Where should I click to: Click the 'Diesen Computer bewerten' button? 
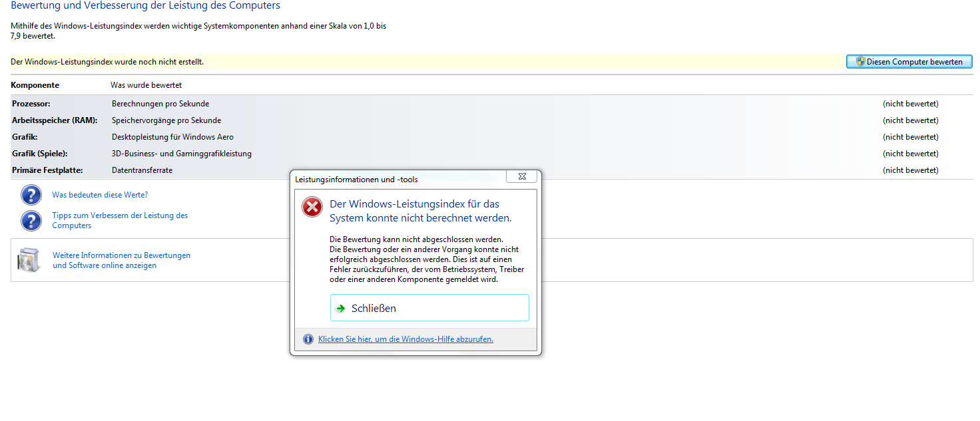click(x=909, y=62)
